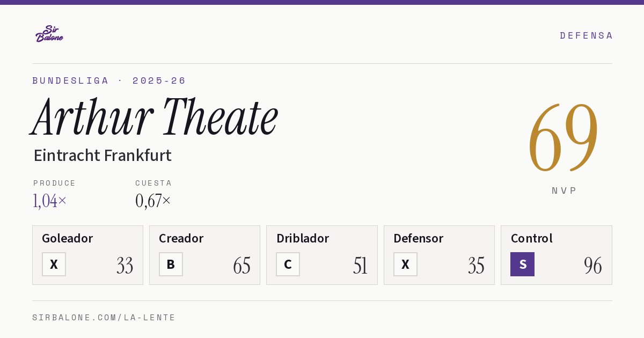Viewport: 644px width, 338px height.
Task: Click the Bundesliga 2025-26 season label
Action: (x=109, y=80)
